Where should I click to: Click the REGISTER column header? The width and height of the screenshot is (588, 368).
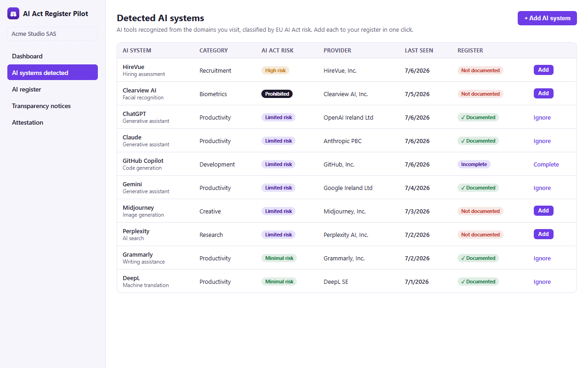(470, 51)
